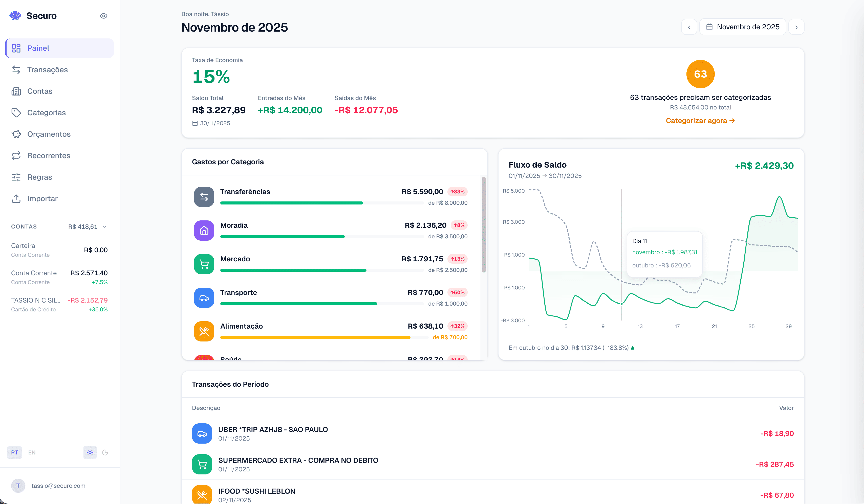Click the category list scrollbar

coord(484,224)
